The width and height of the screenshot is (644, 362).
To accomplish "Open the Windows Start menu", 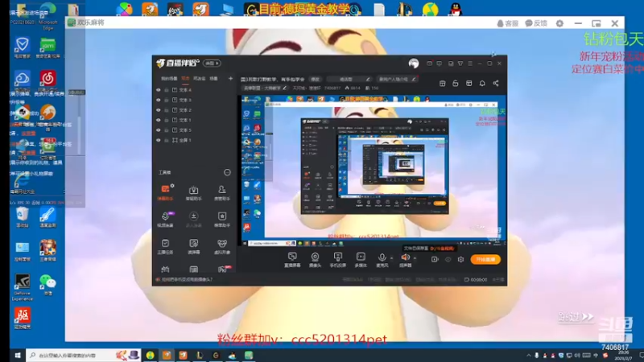I will coord(17,355).
